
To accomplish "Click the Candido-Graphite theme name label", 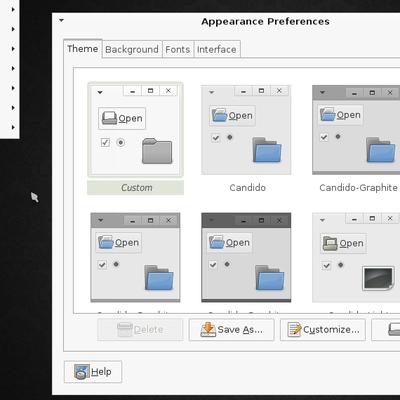I will pos(358,188).
